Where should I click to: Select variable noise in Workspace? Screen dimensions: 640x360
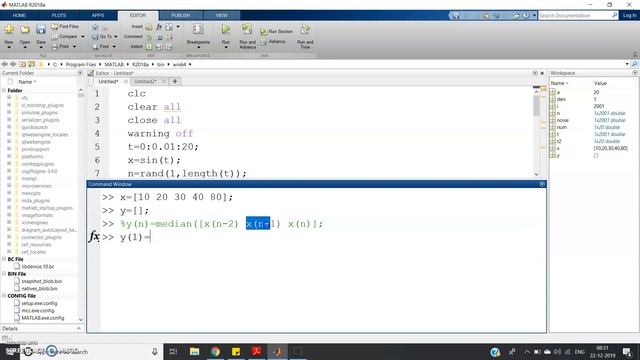(562, 120)
